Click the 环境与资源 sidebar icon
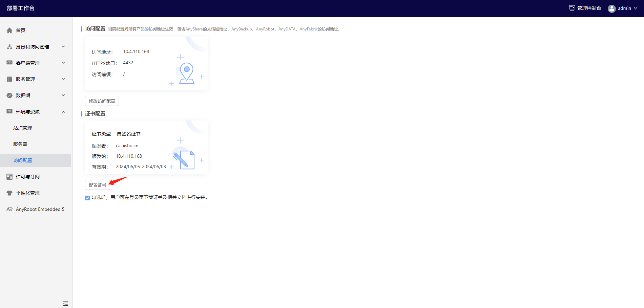 pyautogui.click(x=9, y=112)
